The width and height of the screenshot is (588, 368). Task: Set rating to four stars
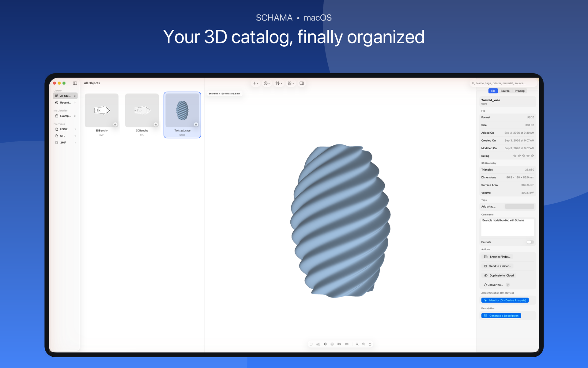click(x=528, y=156)
